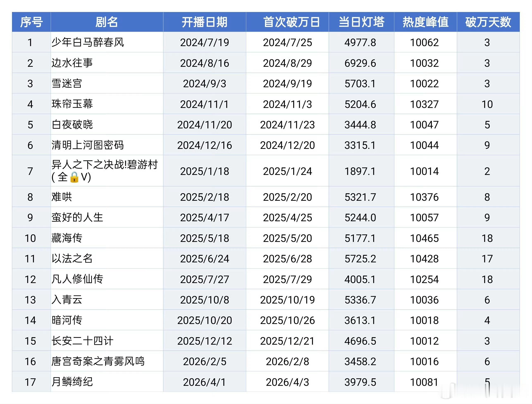
Task: Click the 当日灯塔 column header
Action: 361,22
